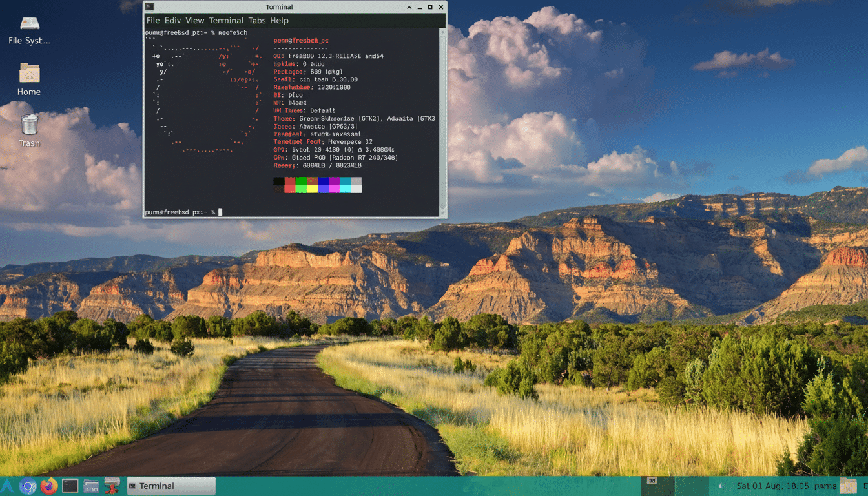Open the Terminal menu
868x496 pixels.
pos(226,20)
